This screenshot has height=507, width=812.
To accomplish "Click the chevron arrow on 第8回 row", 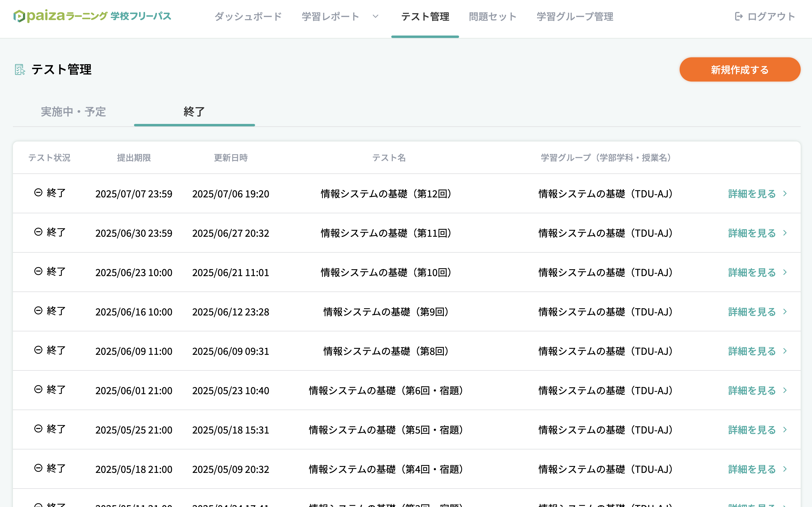I will coord(785,351).
